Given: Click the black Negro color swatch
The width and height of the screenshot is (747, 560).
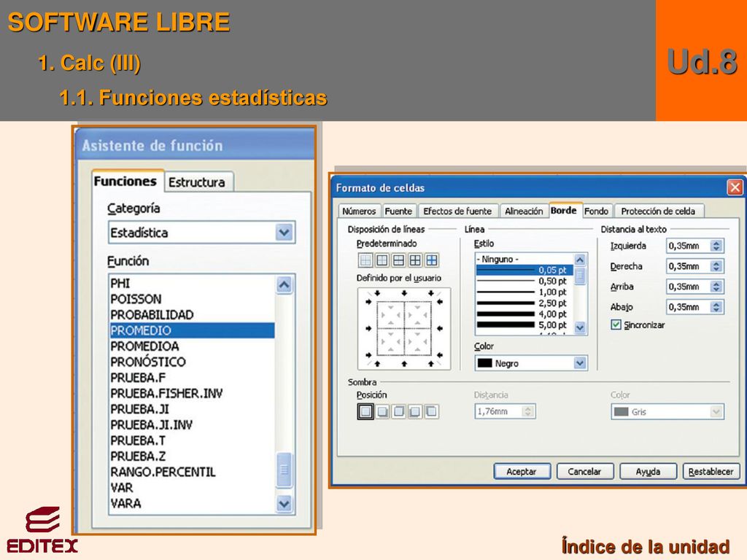Looking at the screenshot, I should [484, 363].
